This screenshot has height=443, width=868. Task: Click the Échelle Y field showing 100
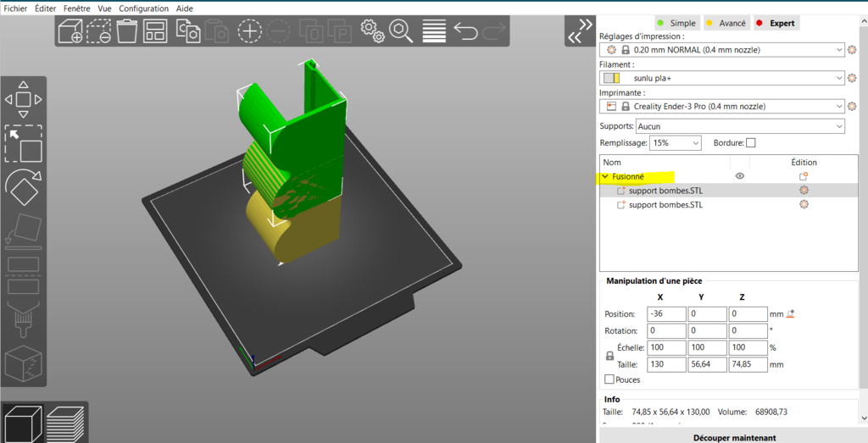[x=707, y=347]
